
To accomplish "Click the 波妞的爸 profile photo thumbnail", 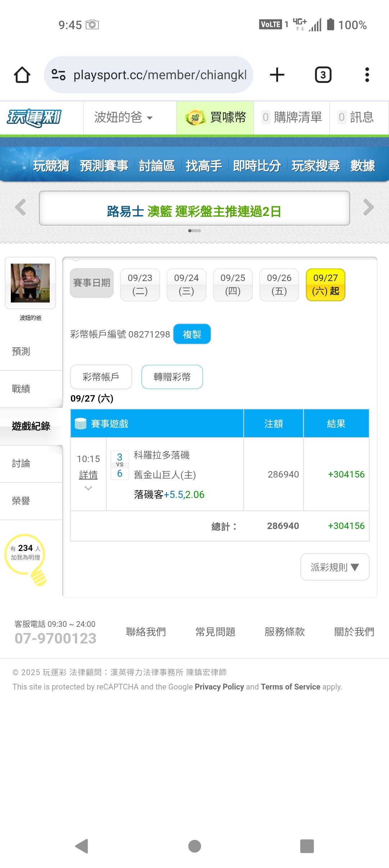I will [x=30, y=283].
